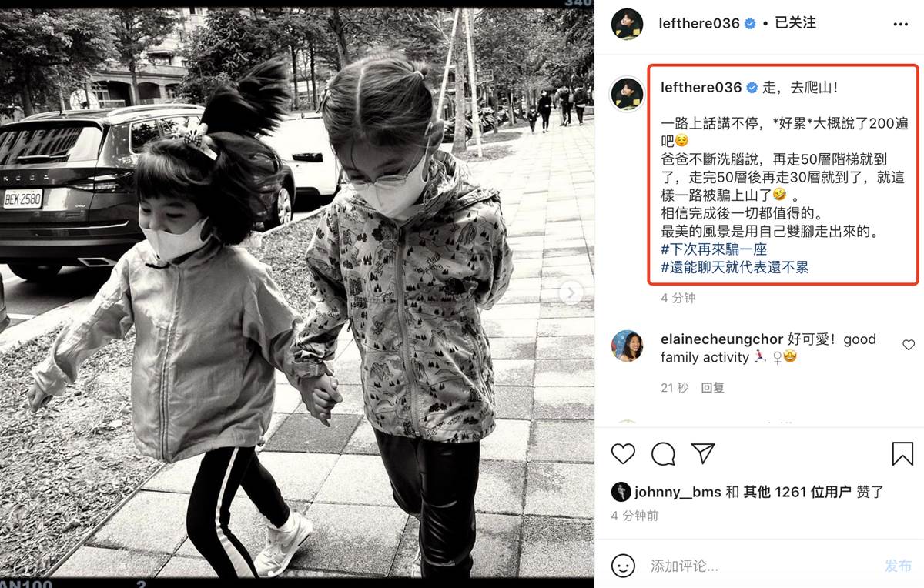Like elainecheungchor's comment
Image resolution: width=924 pixels, height=588 pixels.
(x=909, y=346)
